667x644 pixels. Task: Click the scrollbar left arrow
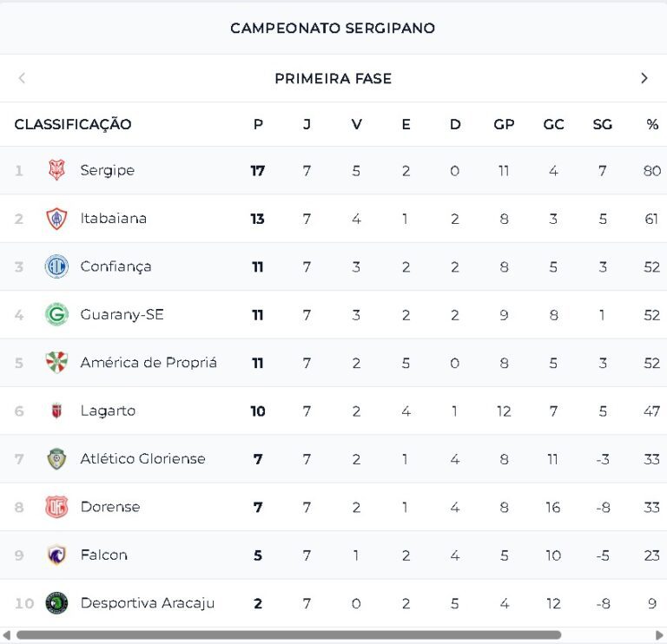6,635
